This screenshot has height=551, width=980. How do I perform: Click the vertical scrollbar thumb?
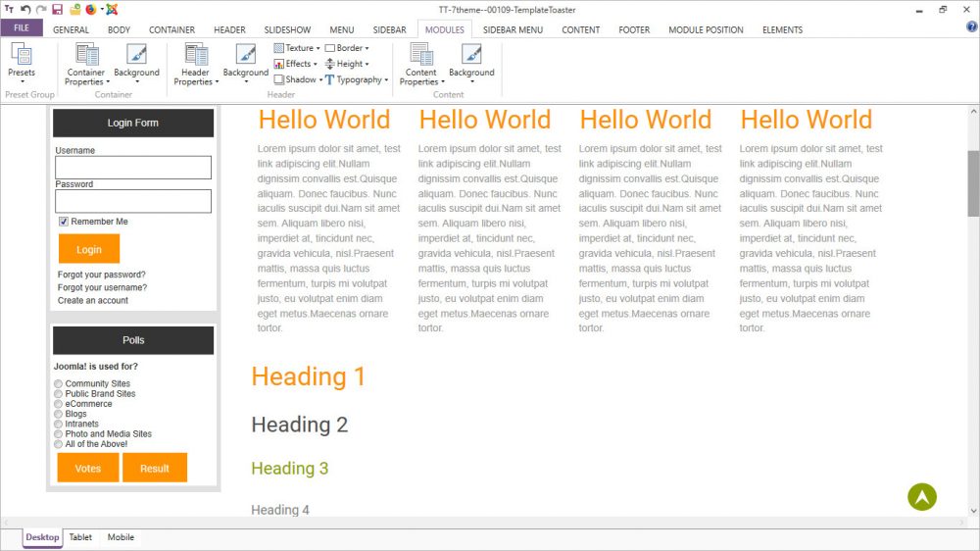(972, 182)
